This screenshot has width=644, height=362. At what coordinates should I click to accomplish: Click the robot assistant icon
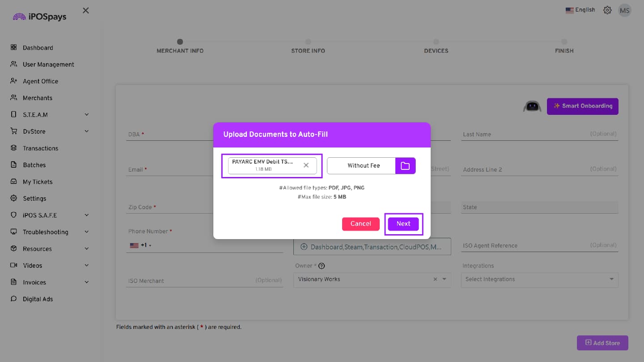pos(532,106)
